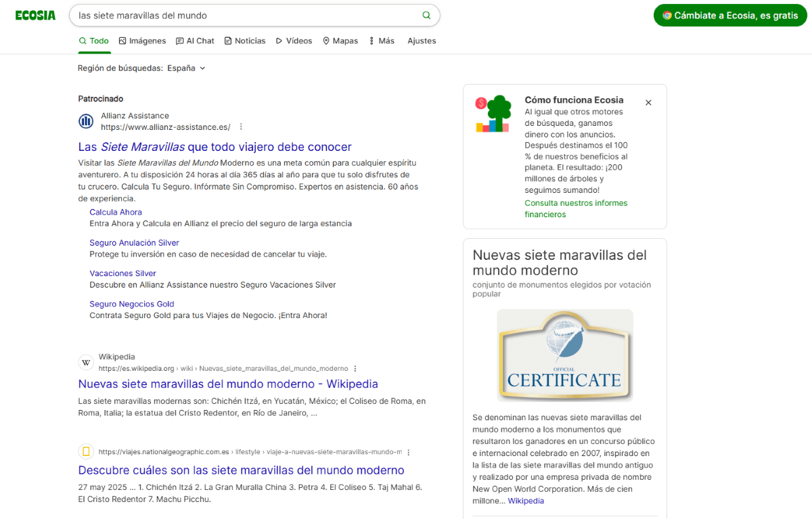Click the Official Certificate image thumbnail

[565, 356]
